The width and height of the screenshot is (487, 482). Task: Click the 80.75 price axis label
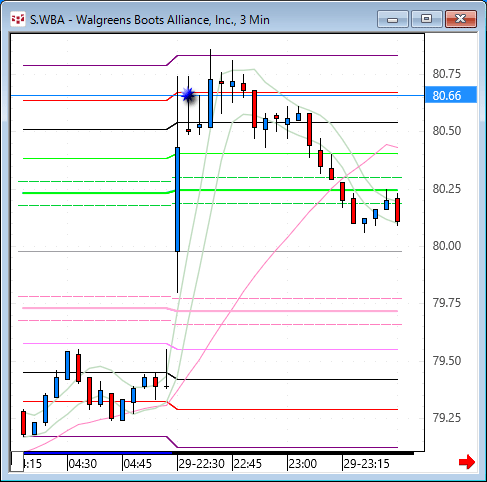(447, 74)
